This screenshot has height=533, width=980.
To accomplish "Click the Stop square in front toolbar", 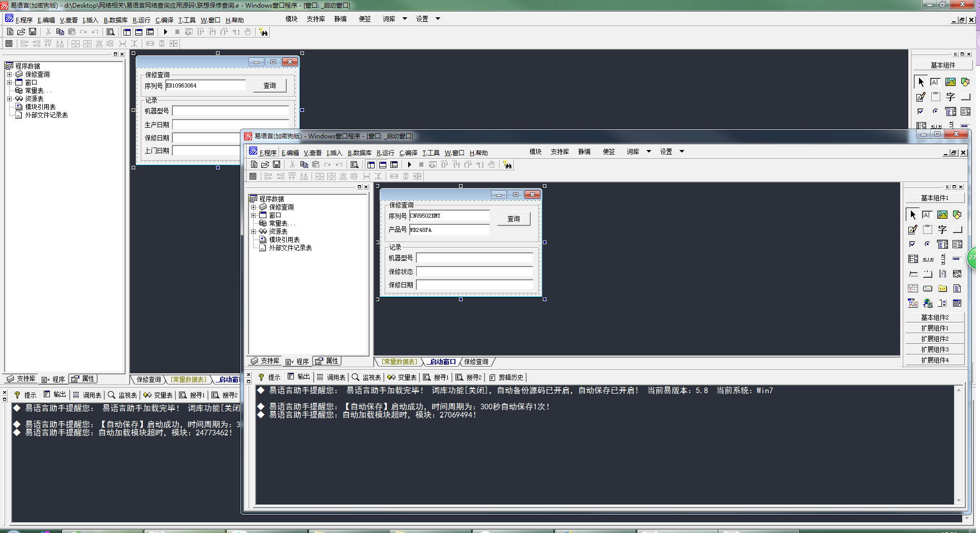I will tap(421, 165).
